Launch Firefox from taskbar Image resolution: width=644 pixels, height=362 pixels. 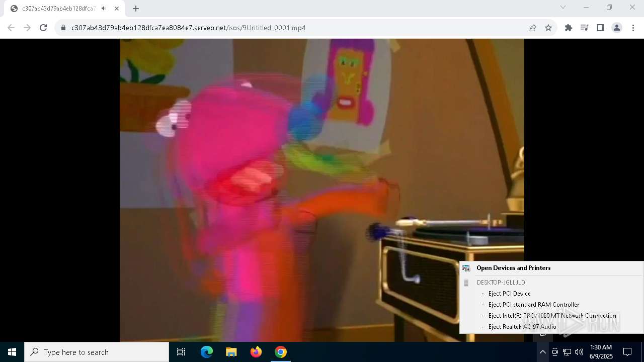click(256, 352)
